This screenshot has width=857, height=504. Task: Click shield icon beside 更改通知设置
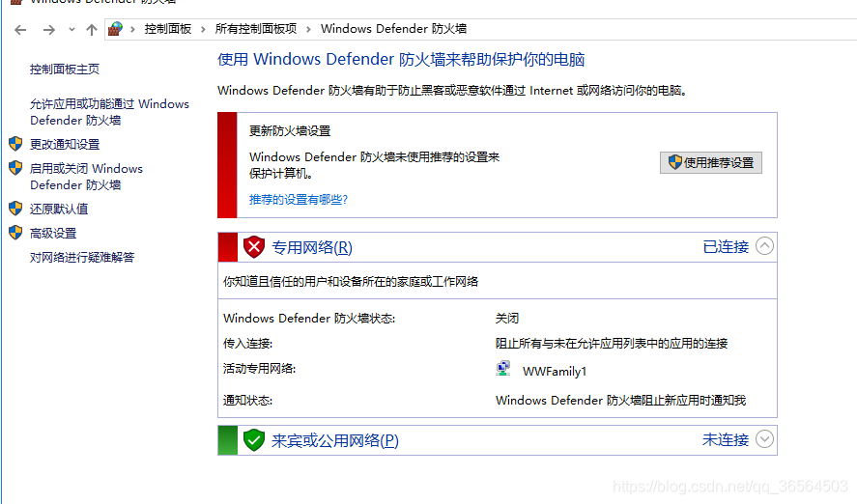15,144
